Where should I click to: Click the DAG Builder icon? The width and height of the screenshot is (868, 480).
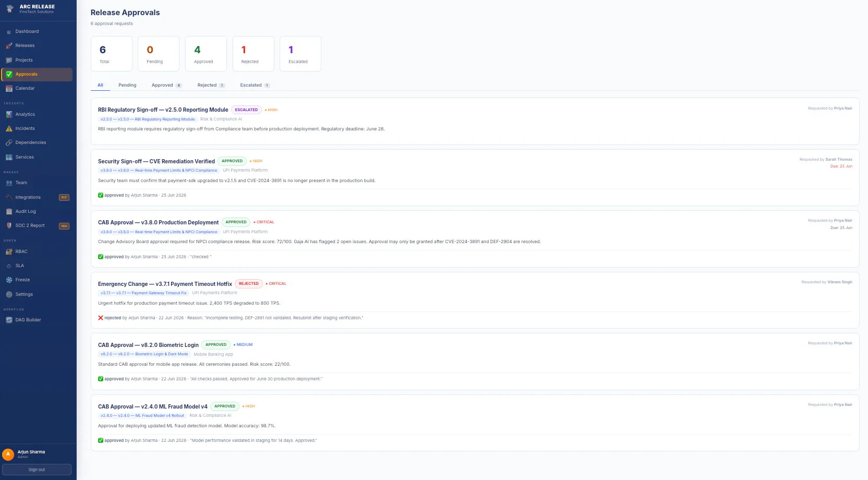[x=9, y=320]
